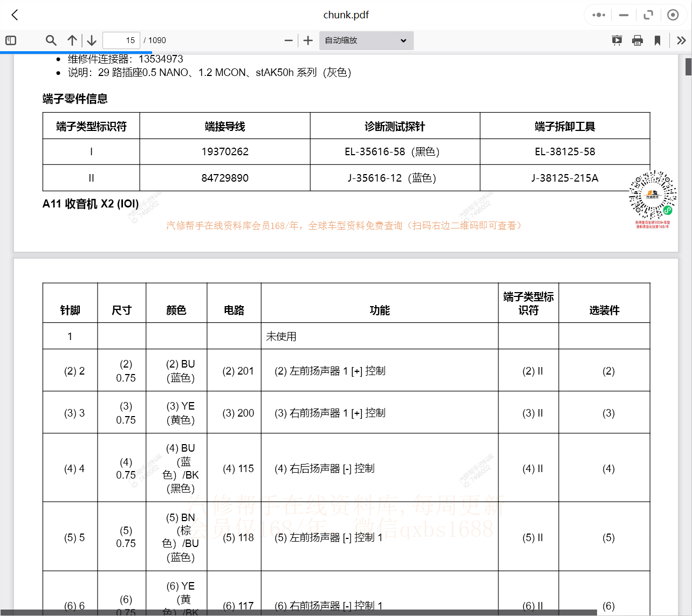
Task: Jump to the next page with the down arrow
Action: (x=91, y=40)
